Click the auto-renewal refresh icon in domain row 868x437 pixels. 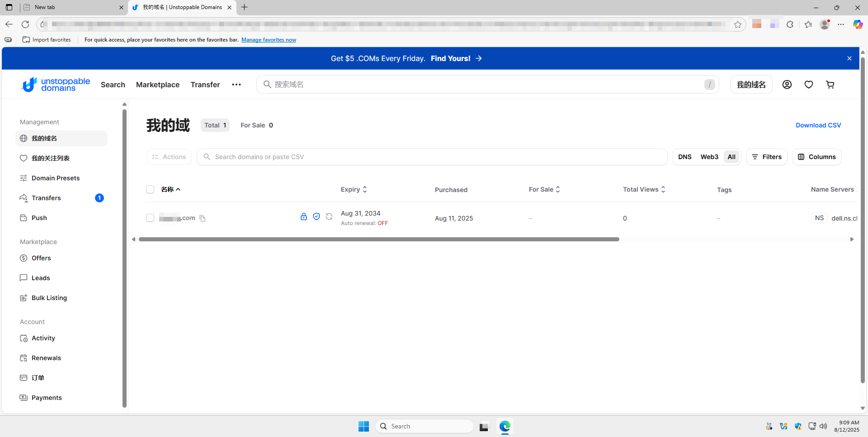(329, 217)
